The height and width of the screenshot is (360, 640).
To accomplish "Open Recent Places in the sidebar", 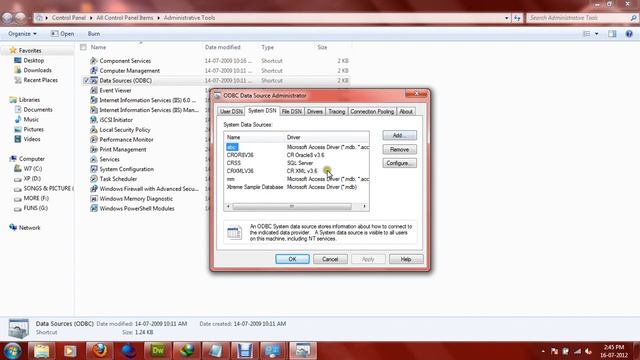I will [x=40, y=80].
